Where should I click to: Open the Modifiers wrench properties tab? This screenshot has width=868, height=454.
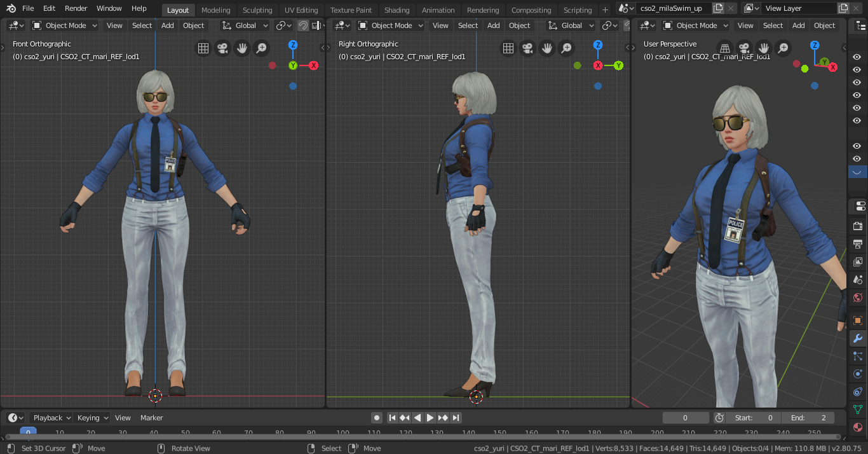857,338
